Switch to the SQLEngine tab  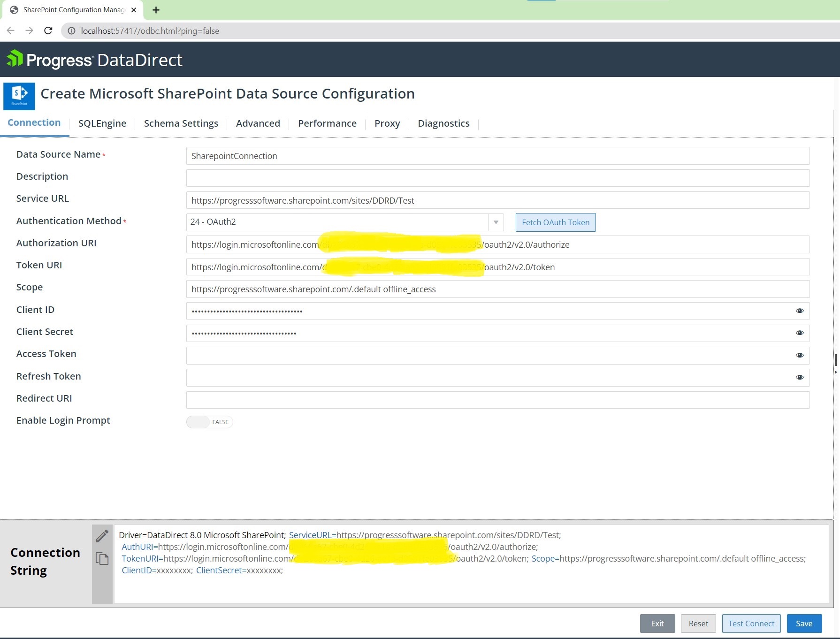[x=102, y=123]
